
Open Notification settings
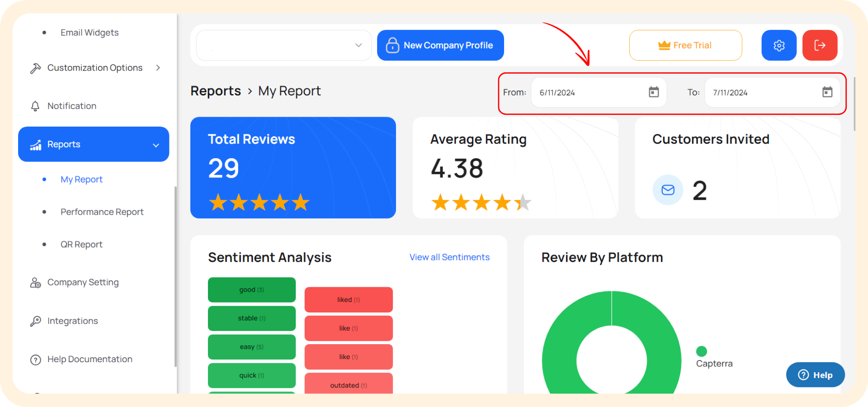72,106
